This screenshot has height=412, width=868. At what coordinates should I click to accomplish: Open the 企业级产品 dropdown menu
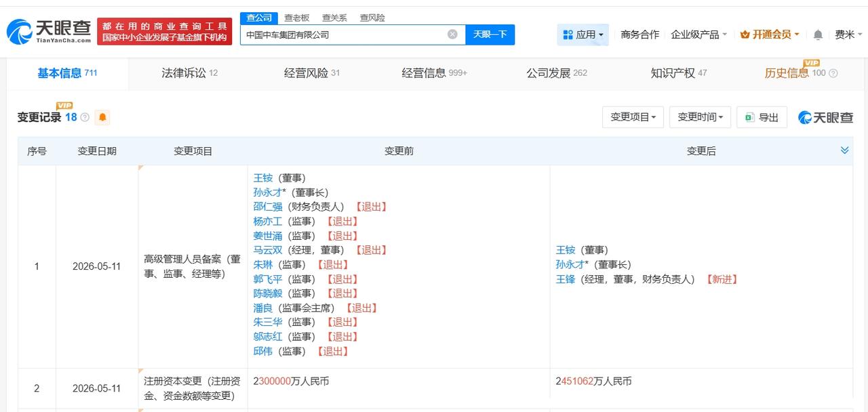(698, 35)
